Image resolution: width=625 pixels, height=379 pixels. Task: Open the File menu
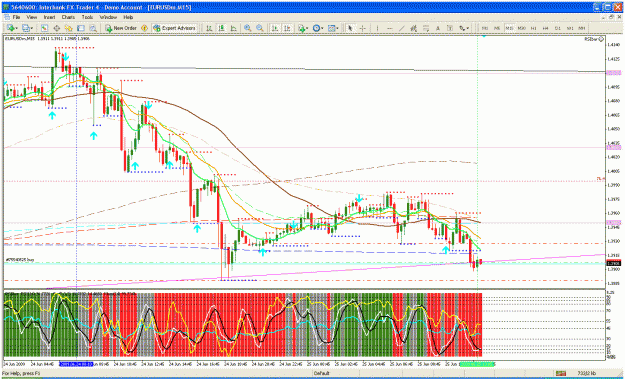point(16,18)
